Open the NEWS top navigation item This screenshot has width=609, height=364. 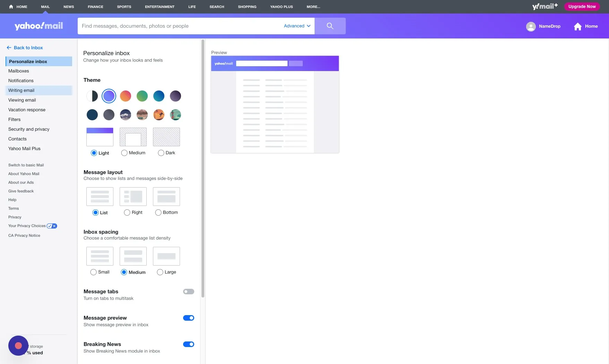click(69, 7)
